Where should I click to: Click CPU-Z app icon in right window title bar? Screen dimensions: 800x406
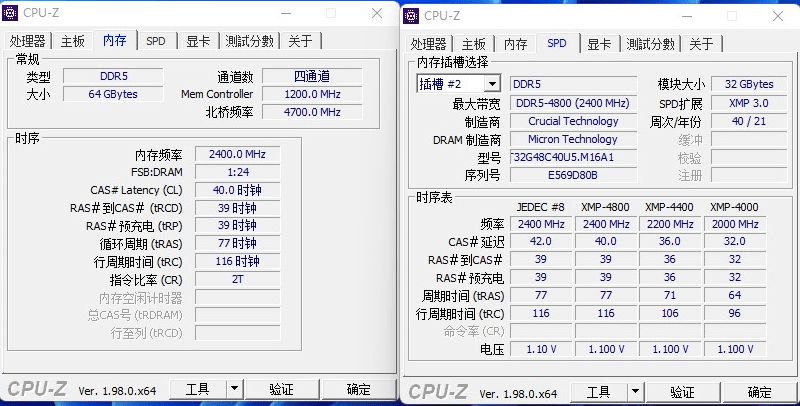[x=411, y=16]
